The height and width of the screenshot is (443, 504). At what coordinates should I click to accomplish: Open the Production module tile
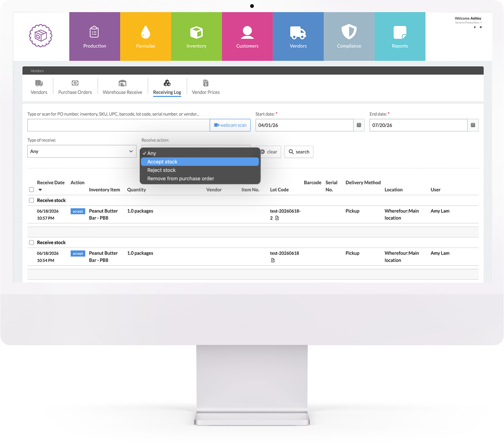click(x=95, y=36)
